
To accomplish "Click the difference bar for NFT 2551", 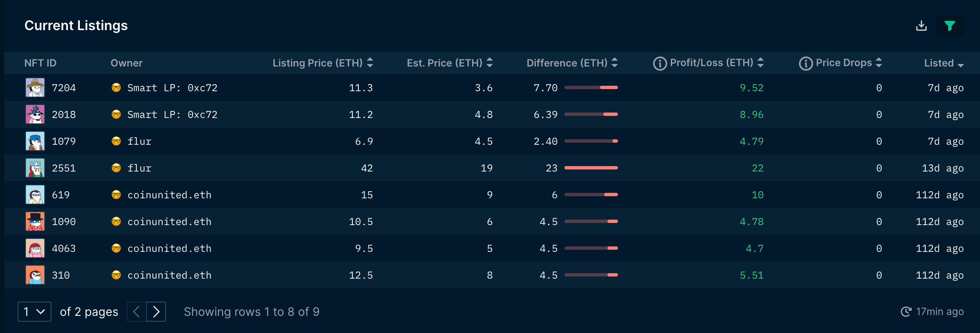I will tap(591, 168).
